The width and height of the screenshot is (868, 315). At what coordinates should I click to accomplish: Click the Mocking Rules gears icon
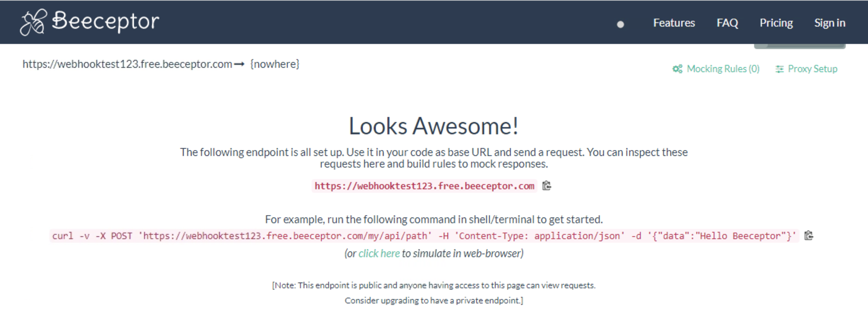[x=677, y=69]
